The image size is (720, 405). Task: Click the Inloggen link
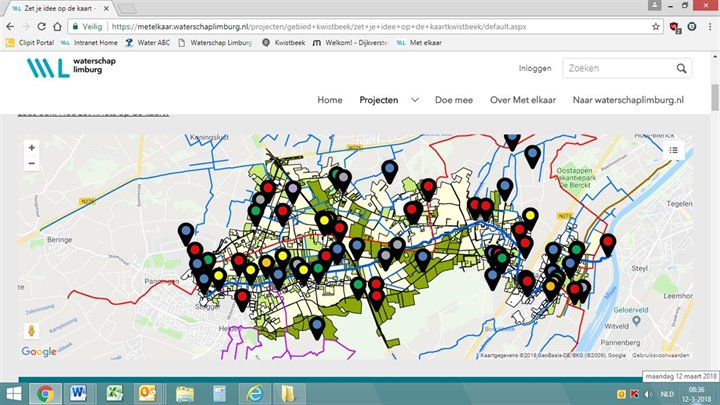coord(535,69)
